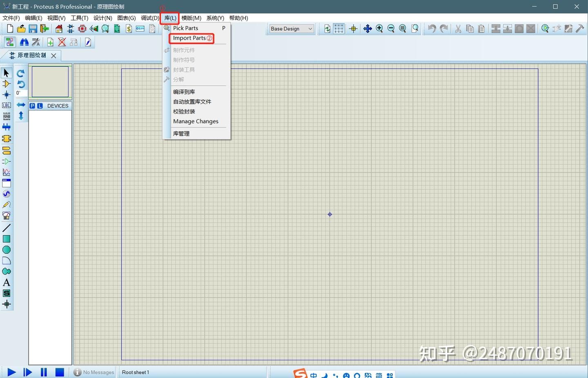Screen dimensions: 588x378
Task: Toggle Wire Autorouter icon
Action: point(10,42)
